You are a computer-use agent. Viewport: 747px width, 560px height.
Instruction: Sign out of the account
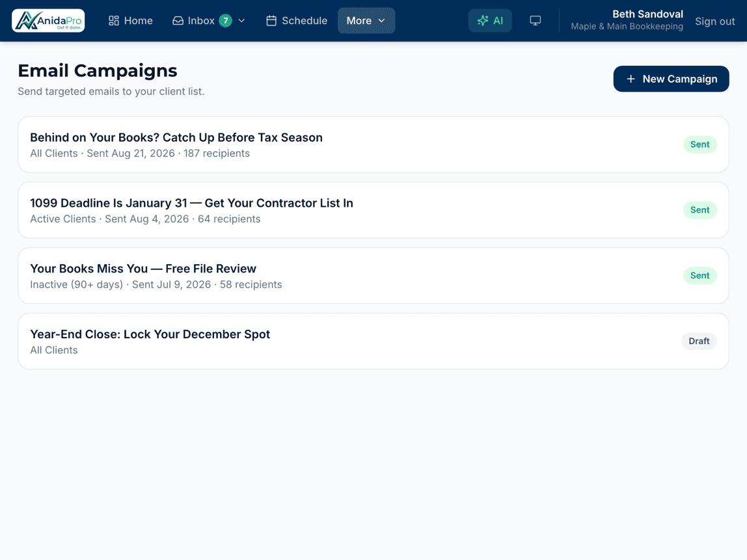pos(714,21)
